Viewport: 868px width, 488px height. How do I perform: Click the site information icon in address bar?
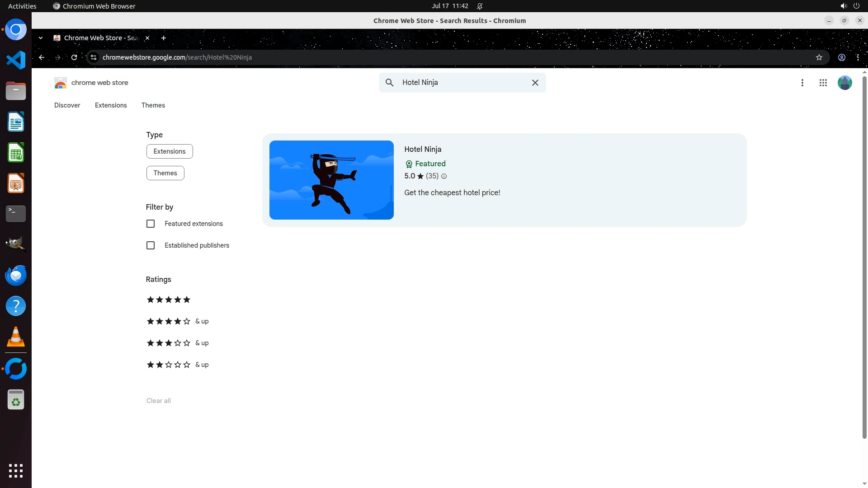(94, 57)
